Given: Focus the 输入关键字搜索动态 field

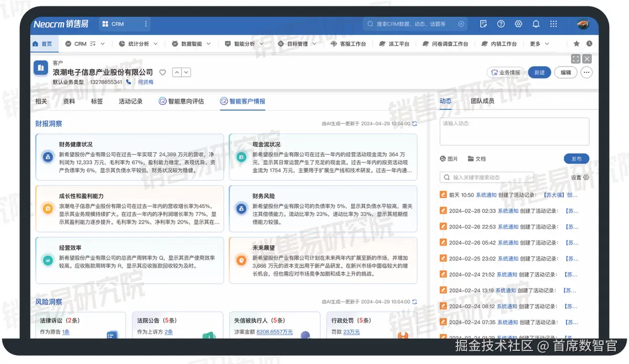Looking at the screenshot, I should coord(486,178).
